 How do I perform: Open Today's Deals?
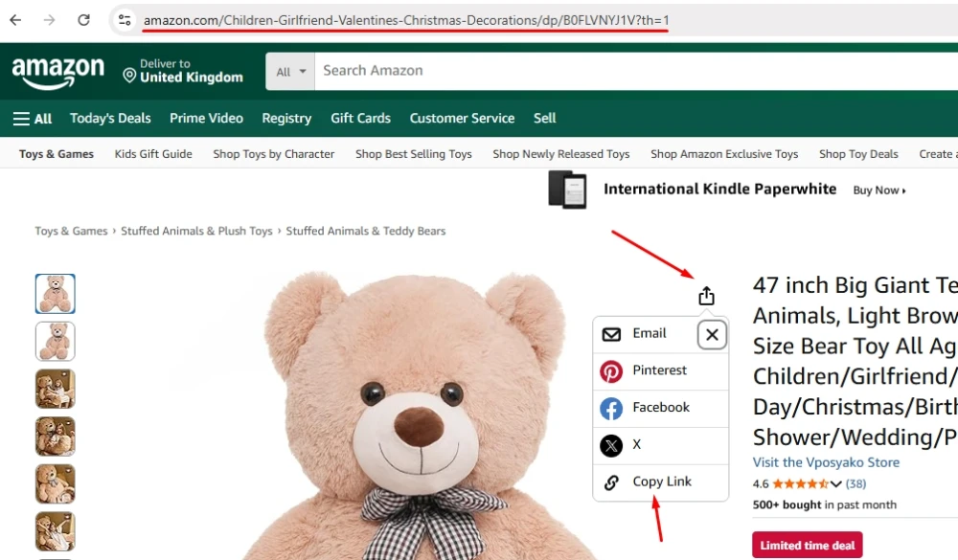coord(109,118)
